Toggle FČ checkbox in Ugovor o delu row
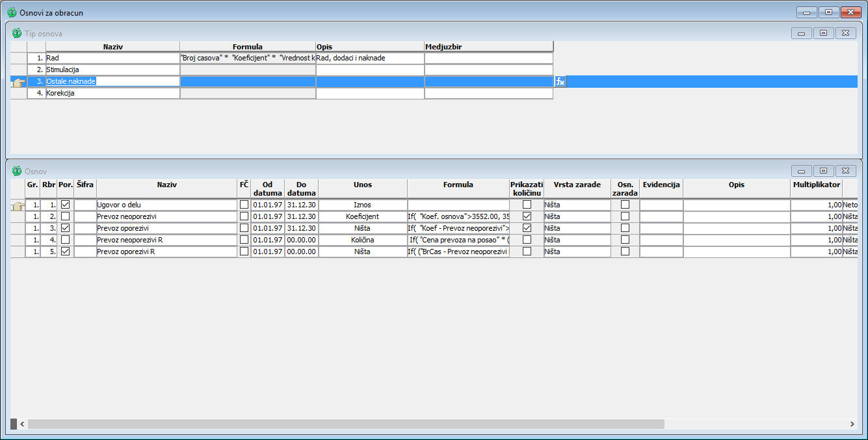The height and width of the screenshot is (440, 868). pos(244,205)
